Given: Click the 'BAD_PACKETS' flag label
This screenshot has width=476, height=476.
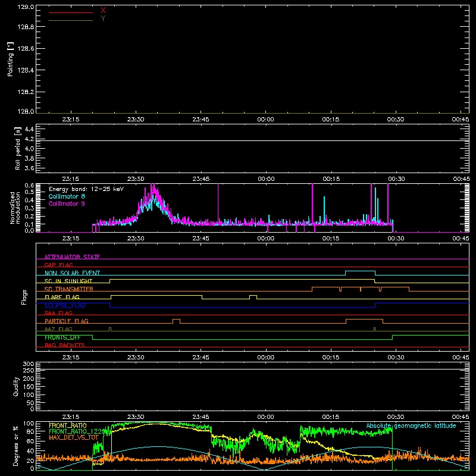Looking at the screenshot, I should point(65,345).
